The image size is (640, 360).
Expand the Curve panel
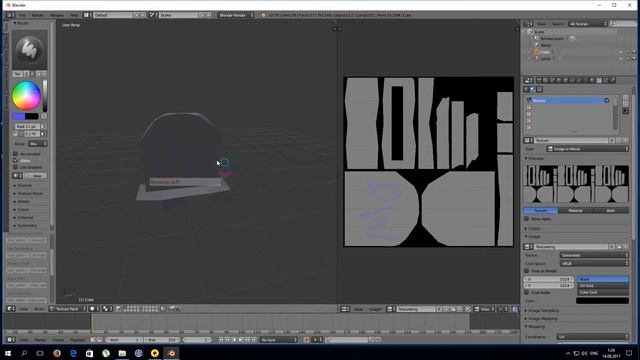(x=23, y=209)
